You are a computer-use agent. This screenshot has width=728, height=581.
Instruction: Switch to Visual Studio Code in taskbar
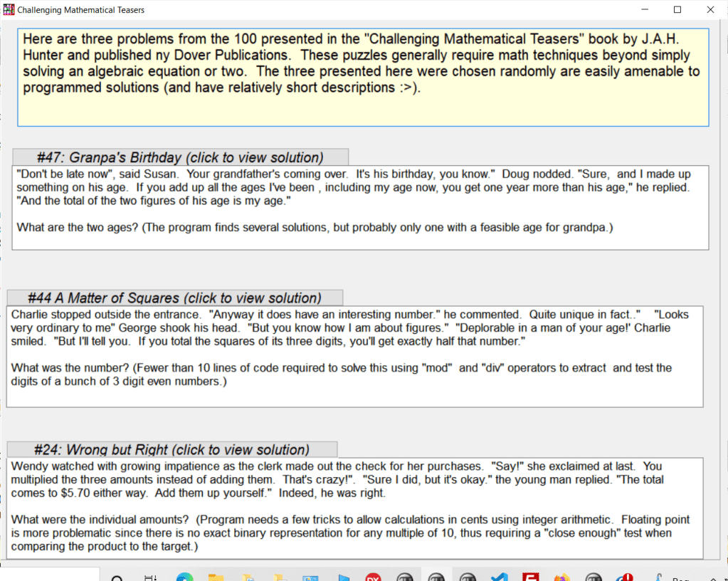coord(499,576)
